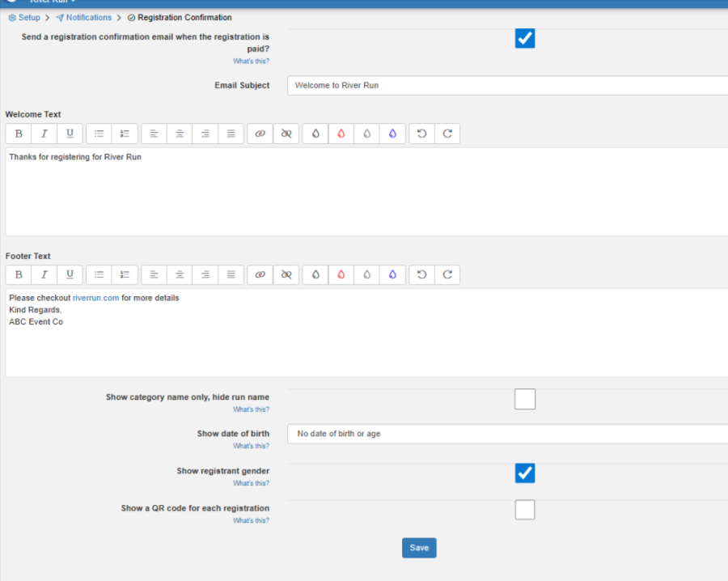
Task: Pick black text color in Footer Text
Action: (315, 274)
